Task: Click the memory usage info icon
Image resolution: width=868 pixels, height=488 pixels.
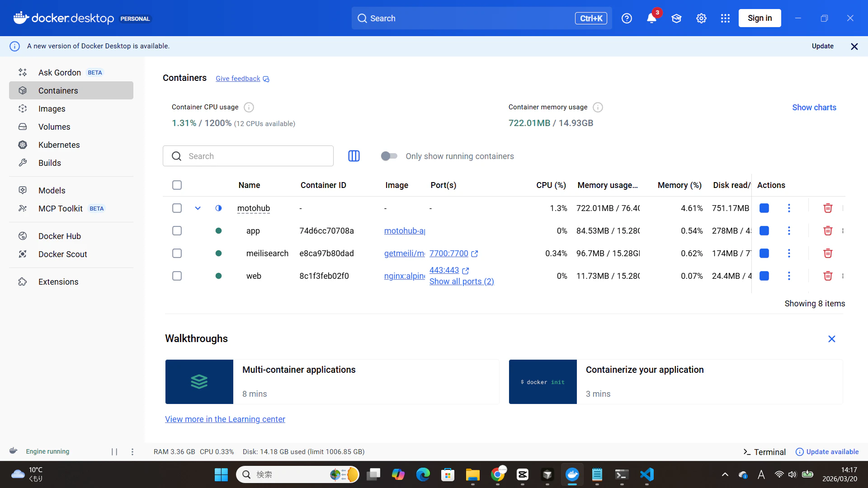Action: [598, 107]
